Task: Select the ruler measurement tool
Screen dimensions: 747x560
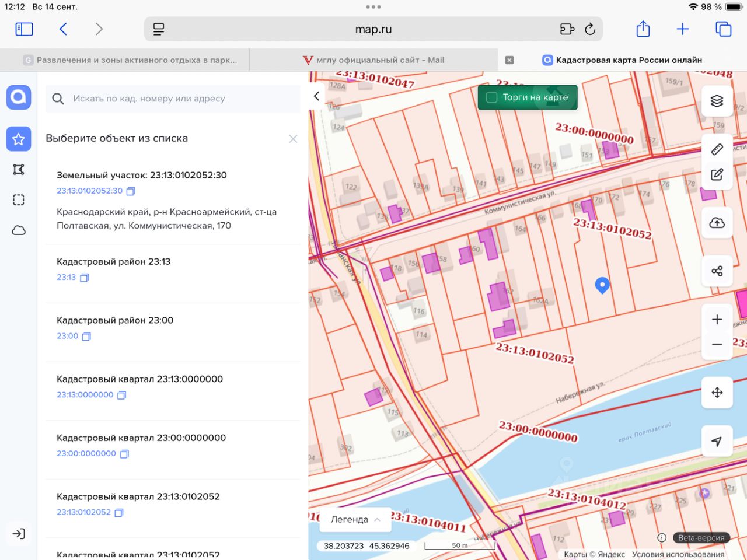Action: pos(717,149)
